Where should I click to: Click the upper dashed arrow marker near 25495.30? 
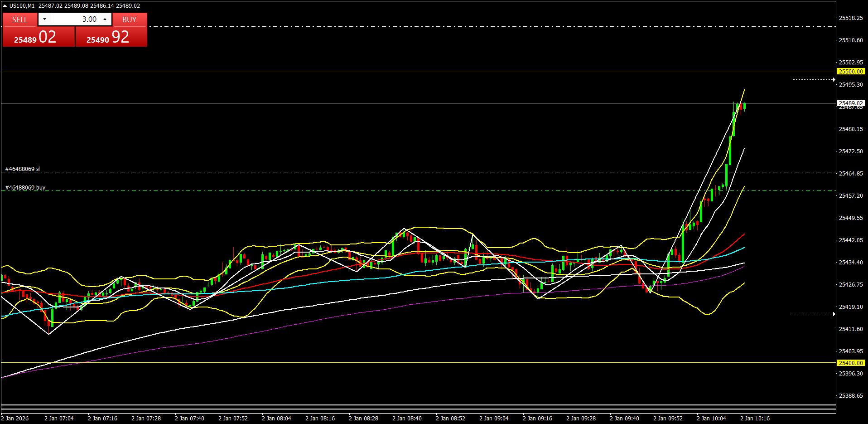click(814, 80)
